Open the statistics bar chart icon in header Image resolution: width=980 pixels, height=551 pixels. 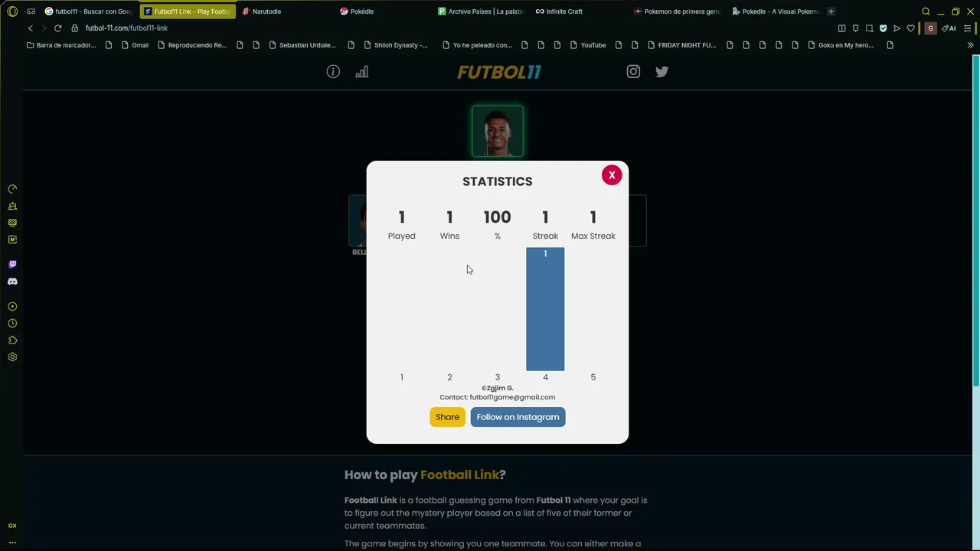coord(361,71)
